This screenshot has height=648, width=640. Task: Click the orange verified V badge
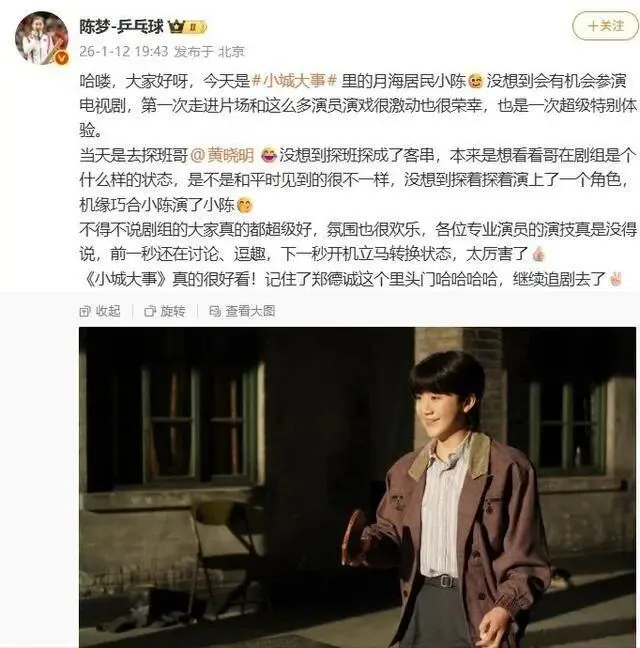(62, 58)
